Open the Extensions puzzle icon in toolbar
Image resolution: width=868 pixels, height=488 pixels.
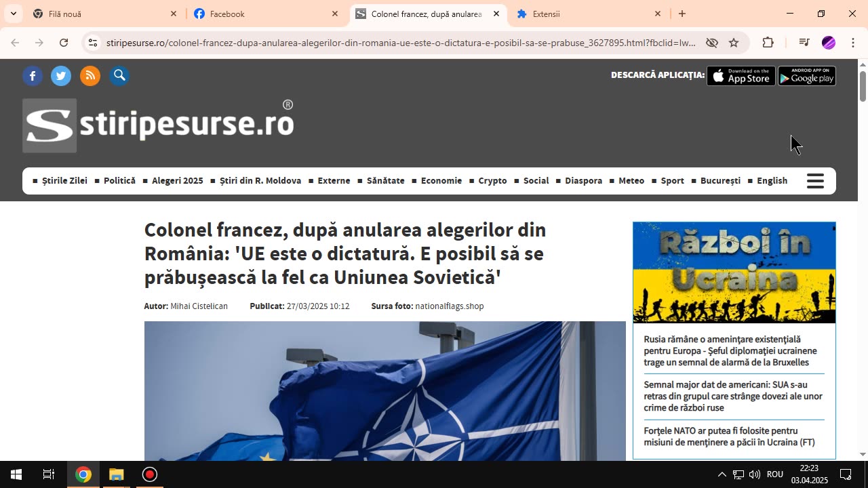(x=768, y=43)
